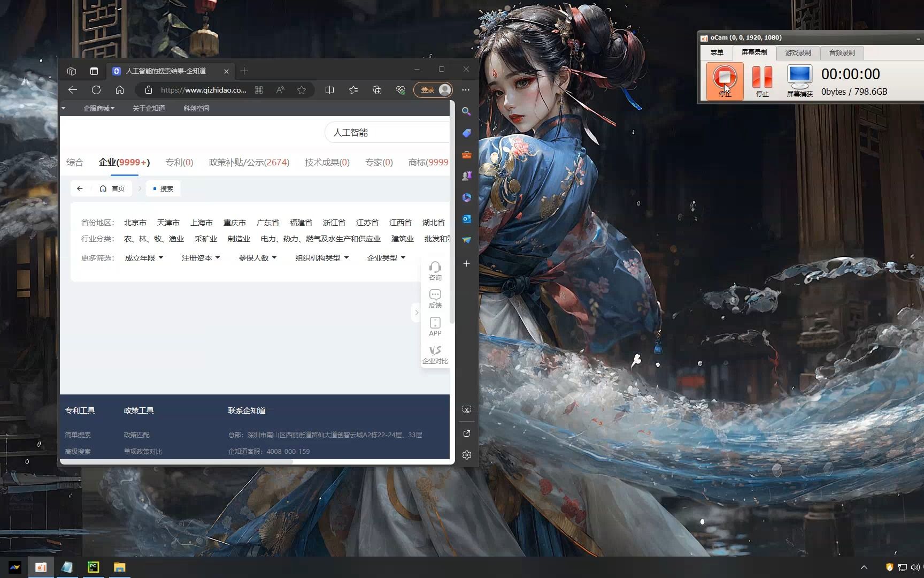Click the Read aloud icon
The width and height of the screenshot is (924, 578).
coord(280,90)
